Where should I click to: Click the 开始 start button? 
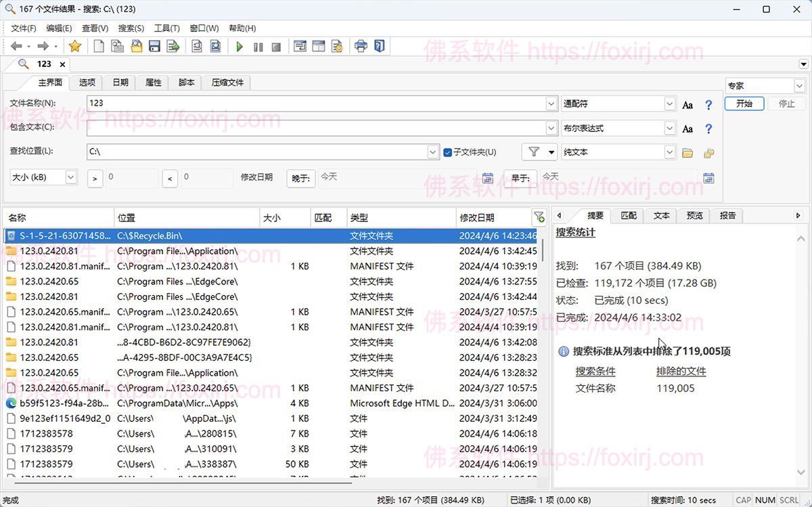click(x=744, y=104)
